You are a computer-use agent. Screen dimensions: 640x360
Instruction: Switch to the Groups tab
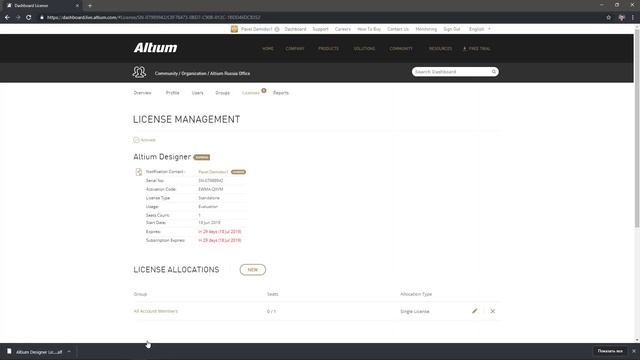[x=222, y=93]
